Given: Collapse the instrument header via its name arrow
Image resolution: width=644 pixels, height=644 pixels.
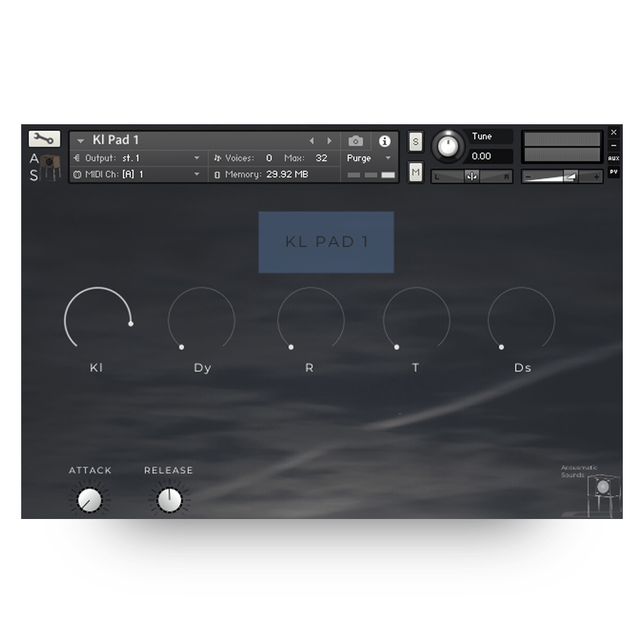Looking at the screenshot, I should click(x=79, y=140).
